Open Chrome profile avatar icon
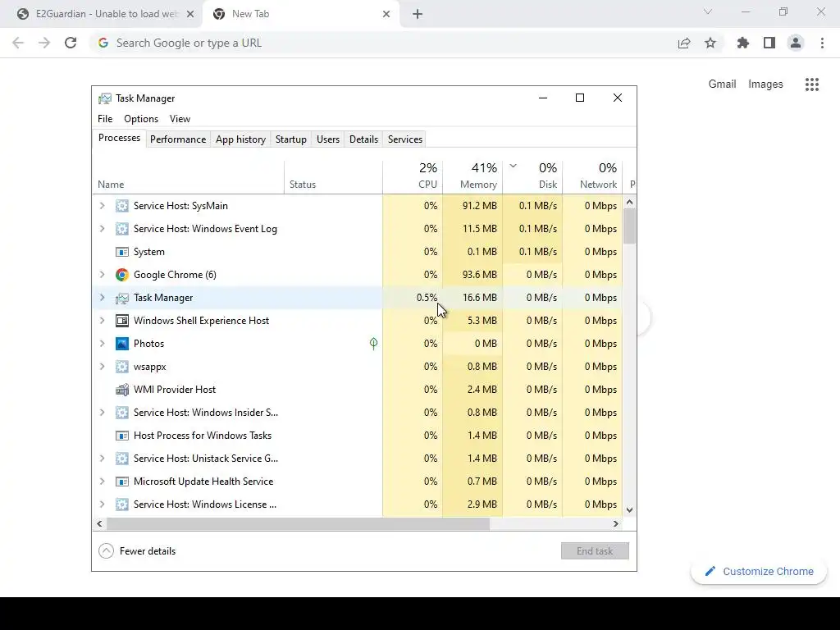The image size is (840, 630). click(796, 43)
